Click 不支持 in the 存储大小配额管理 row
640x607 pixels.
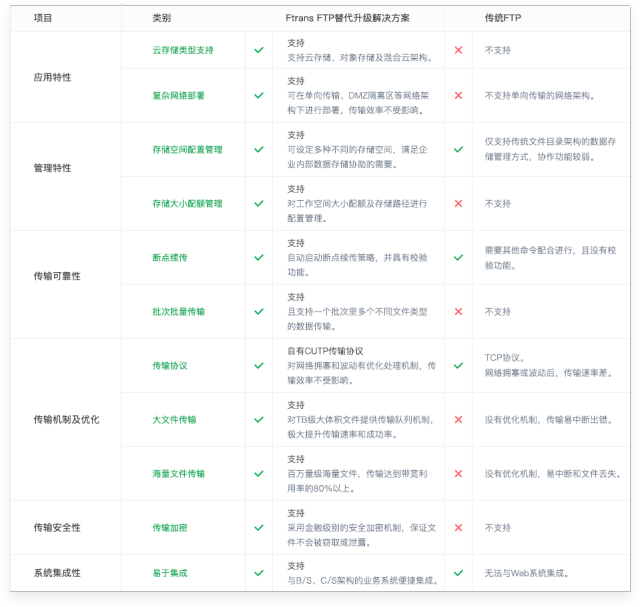[498, 203]
